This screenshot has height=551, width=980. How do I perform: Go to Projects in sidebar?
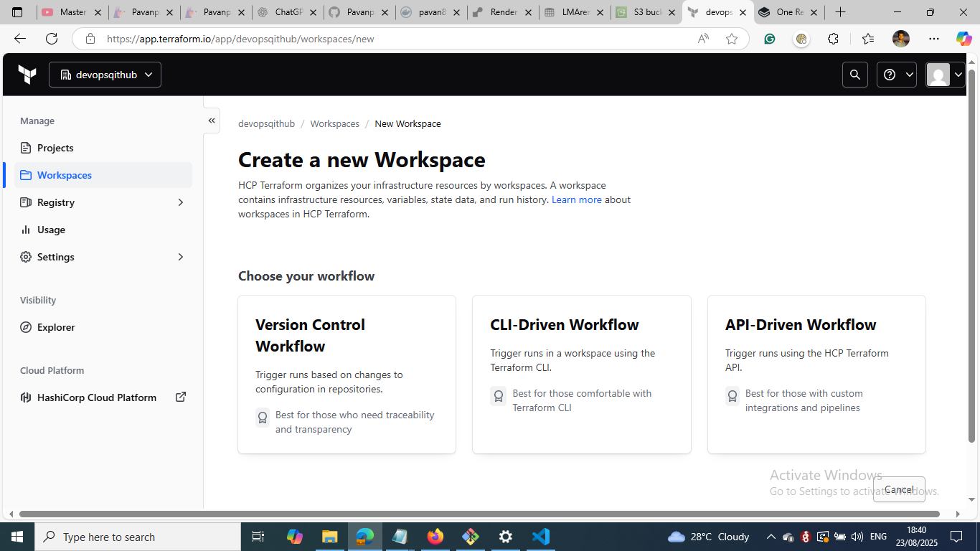[x=55, y=148]
